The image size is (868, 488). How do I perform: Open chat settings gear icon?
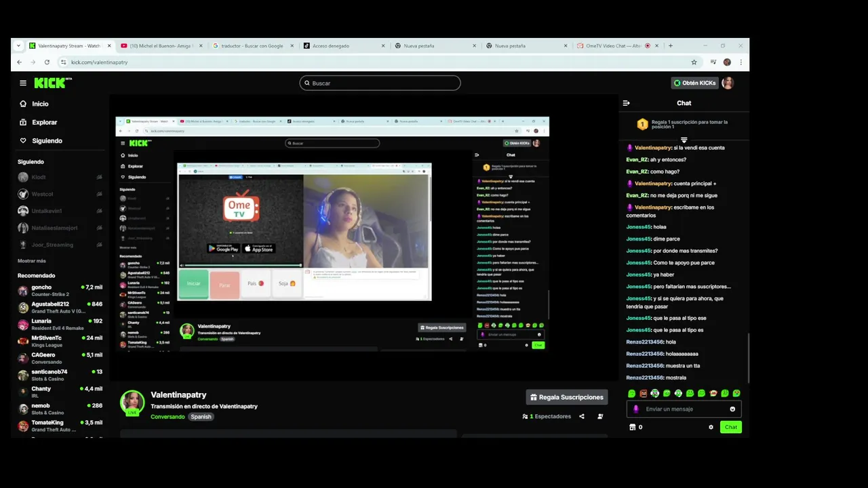click(x=711, y=427)
